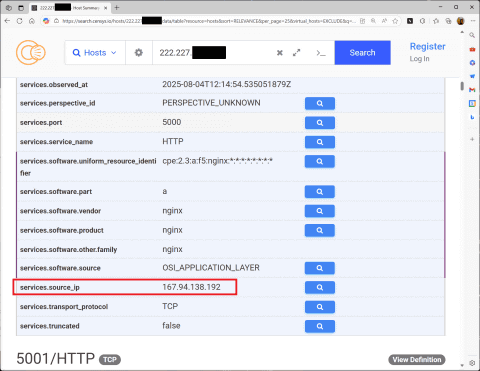Click the blue Search button
This screenshot has height=371, width=480.
(362, 53)
